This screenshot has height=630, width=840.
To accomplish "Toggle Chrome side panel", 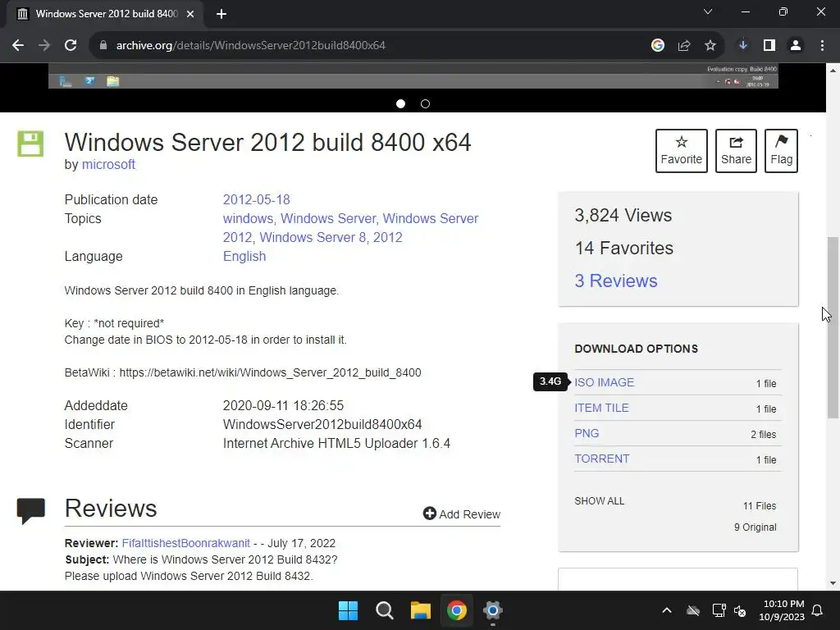I will [769, 46].
